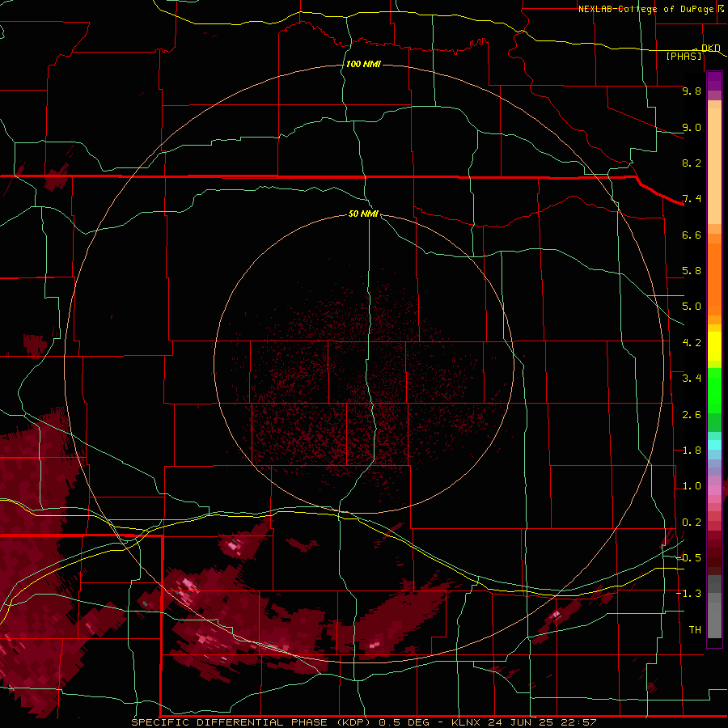Click the "KLNX" radar site identifier
The height and width of the screenshot is (728, 728).
(466, 722)
